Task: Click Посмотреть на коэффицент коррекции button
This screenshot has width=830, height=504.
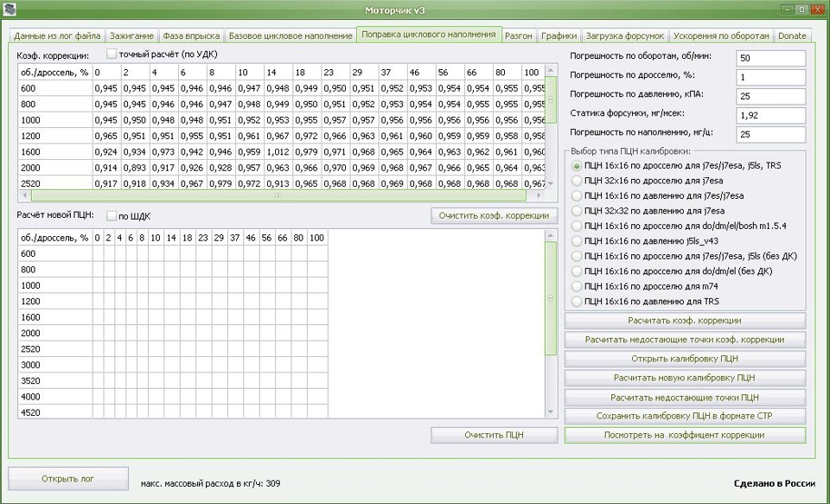Action: point(685,435)
